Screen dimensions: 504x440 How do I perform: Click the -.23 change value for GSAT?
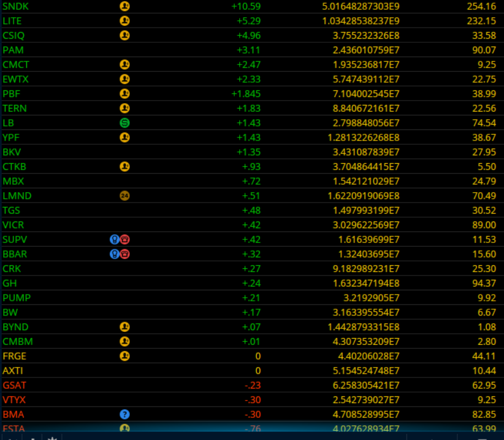253,385
